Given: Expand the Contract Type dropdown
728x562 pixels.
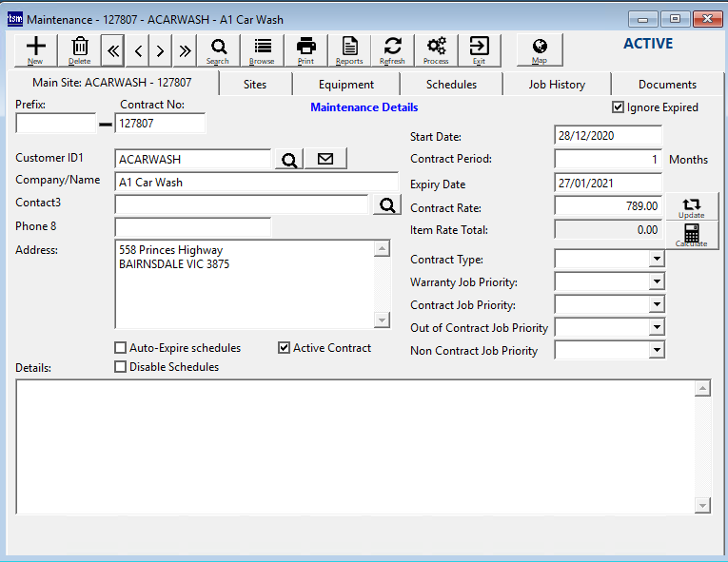Looking at the screenshot, I should tap(656, 260).
